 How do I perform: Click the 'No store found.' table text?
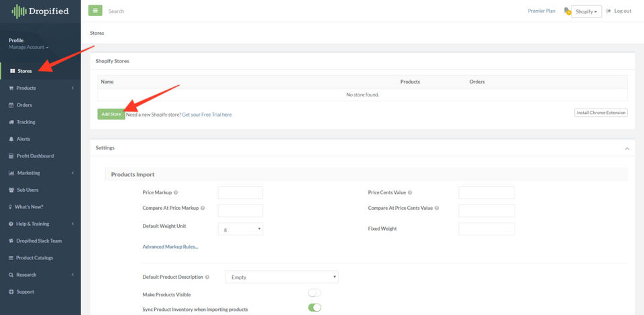click(363, 94)
